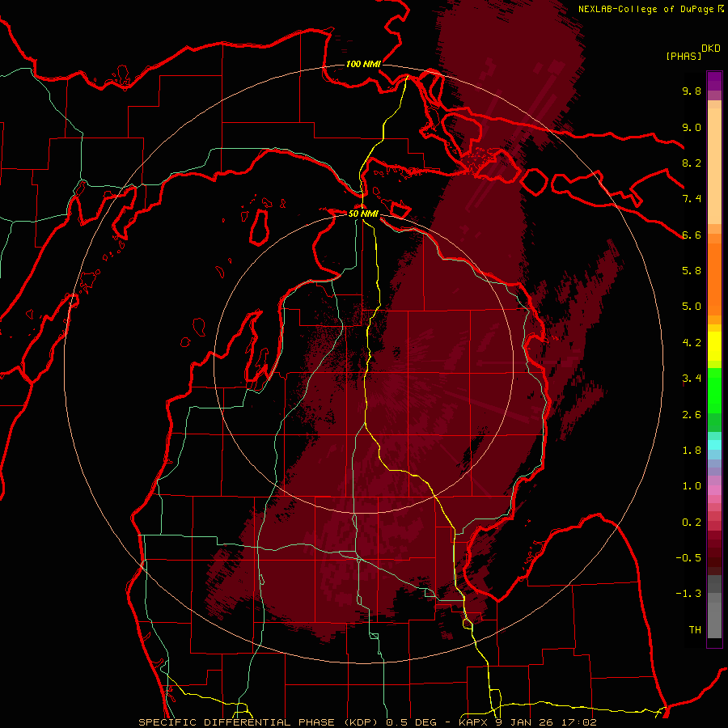Viewport: 728px width, 728px height.
Task: Select the orange segment of color bar
Action: [x=714, y=278]
